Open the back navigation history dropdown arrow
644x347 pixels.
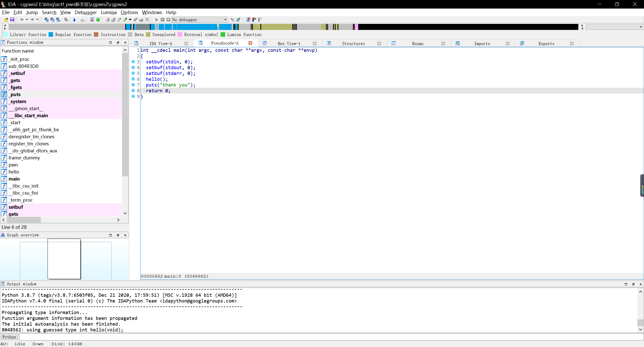point(27,20)
